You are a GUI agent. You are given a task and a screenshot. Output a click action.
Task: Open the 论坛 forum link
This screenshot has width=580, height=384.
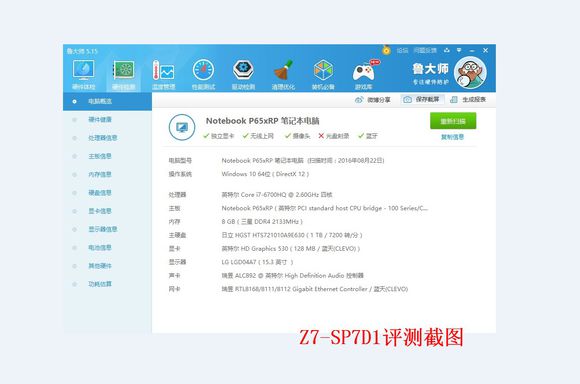(x=402, y=50)
